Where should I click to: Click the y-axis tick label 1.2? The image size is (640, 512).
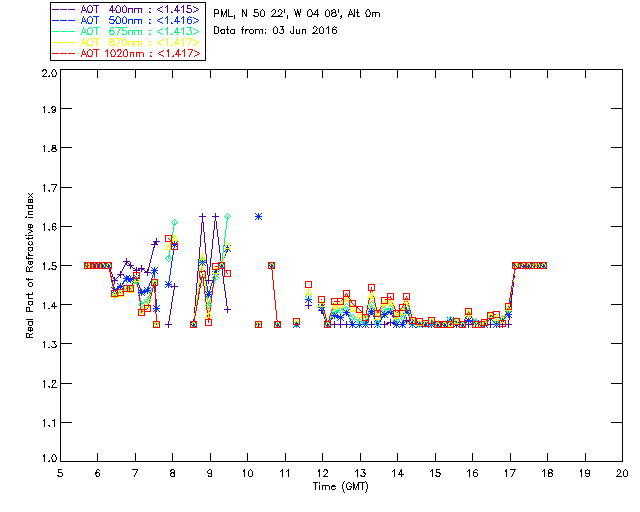(x=49, y=383)
